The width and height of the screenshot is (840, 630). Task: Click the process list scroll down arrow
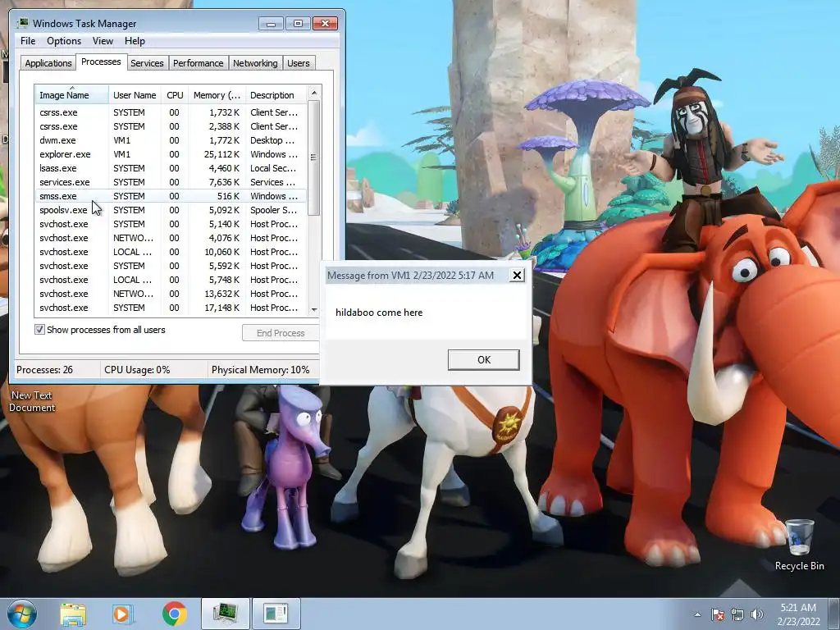pyautogui.click(x=314, y=309)
